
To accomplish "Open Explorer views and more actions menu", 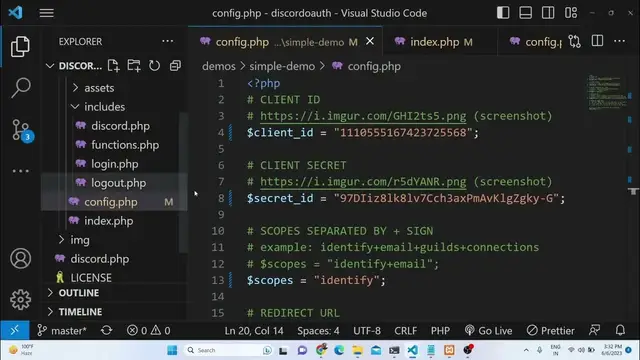I will click(167, 41).
